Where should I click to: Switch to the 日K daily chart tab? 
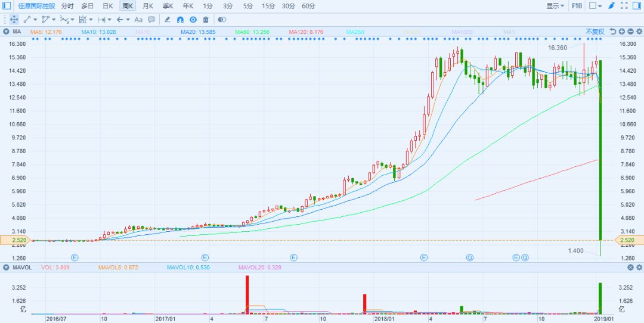[107, 6]
